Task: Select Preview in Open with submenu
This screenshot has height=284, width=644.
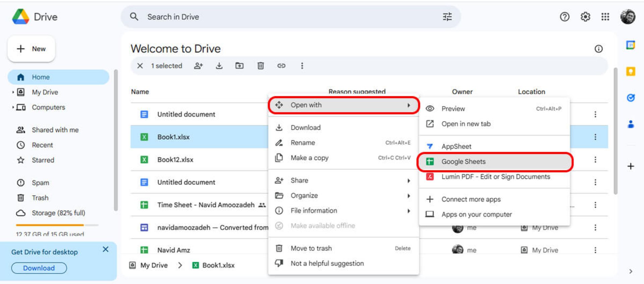Action: [x=495, y=109]
